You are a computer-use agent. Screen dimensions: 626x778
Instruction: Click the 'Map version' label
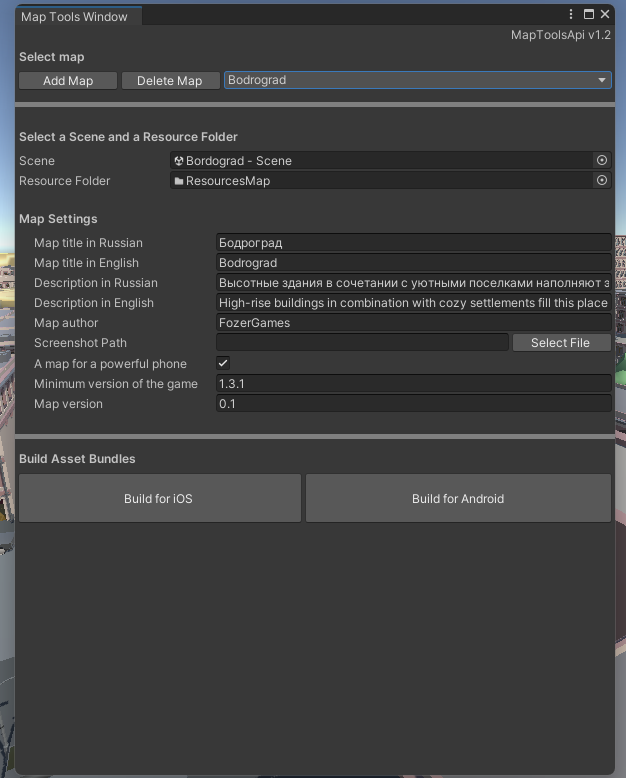point(68,403)
